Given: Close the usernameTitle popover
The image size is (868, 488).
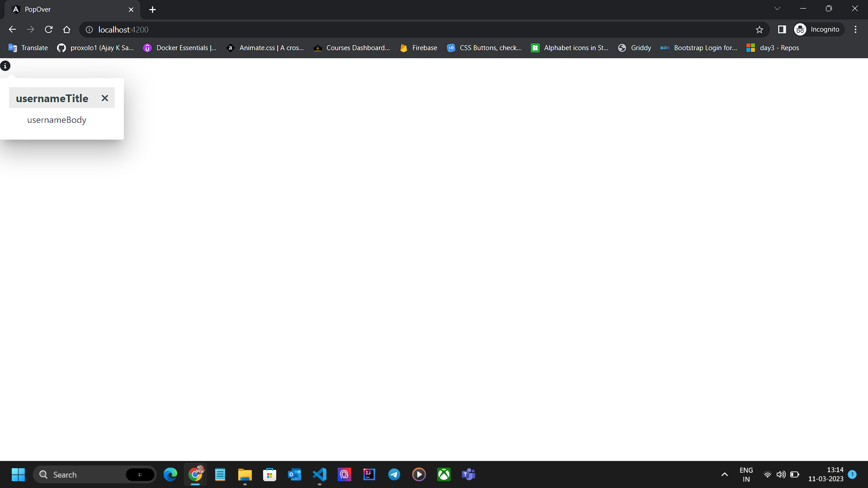Looking at the screenshot, I should click(105, 98).
